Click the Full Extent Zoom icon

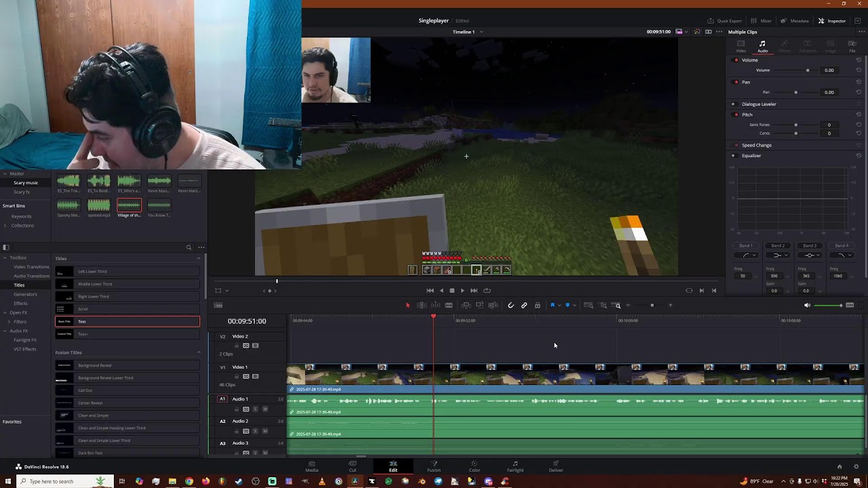point(589,306)
